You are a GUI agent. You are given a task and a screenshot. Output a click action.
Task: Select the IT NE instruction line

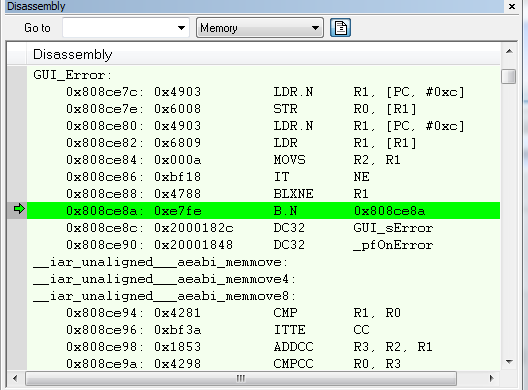263,177
